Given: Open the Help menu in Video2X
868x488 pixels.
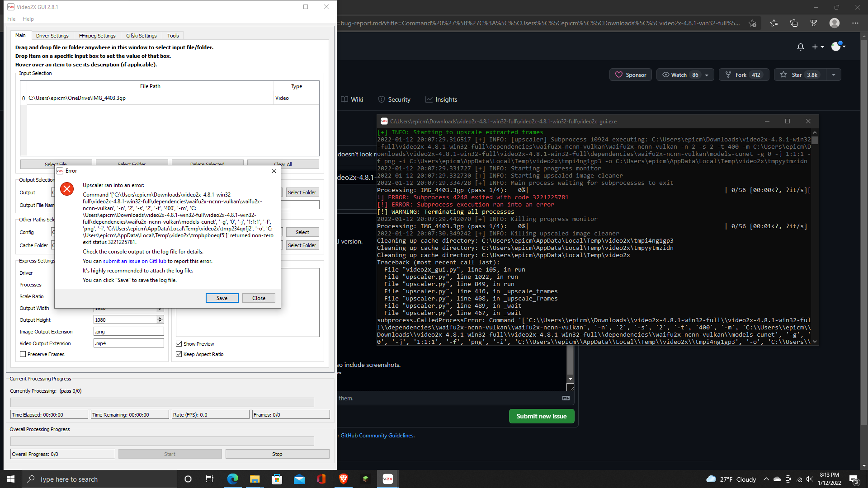Looking at the screenshot, I should (x=28, y=19).
